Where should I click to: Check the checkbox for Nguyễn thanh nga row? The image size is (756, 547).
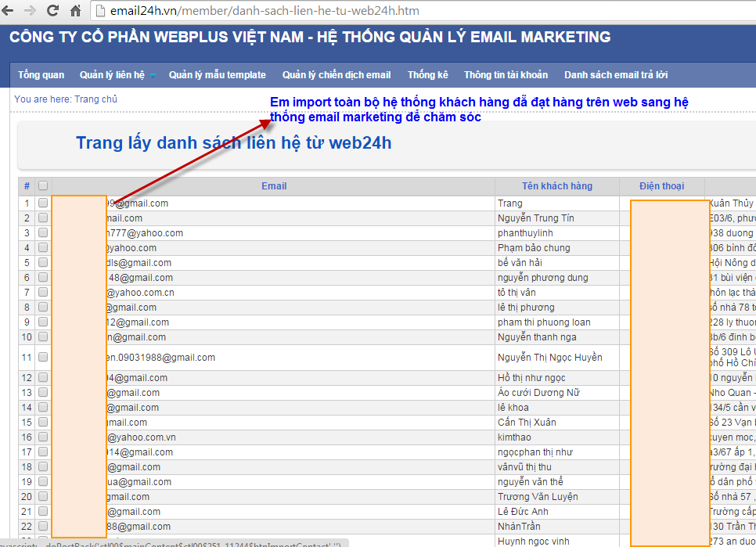click(43, 336)
